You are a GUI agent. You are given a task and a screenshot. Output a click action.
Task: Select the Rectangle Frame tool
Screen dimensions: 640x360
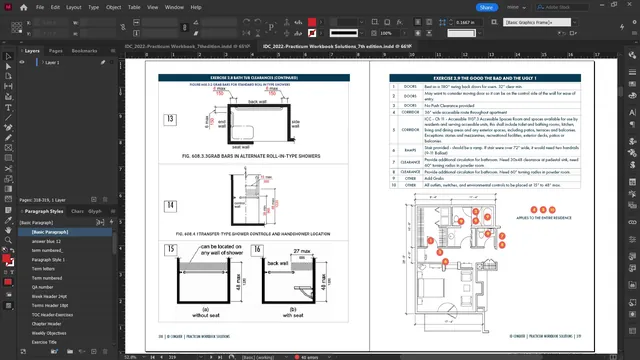tap(8, 148)
